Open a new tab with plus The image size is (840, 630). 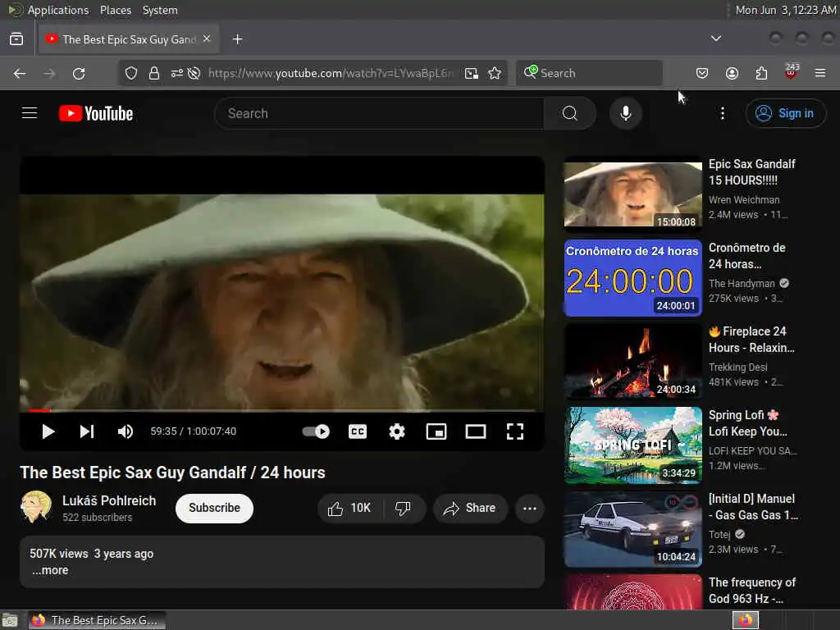(237, 39)
